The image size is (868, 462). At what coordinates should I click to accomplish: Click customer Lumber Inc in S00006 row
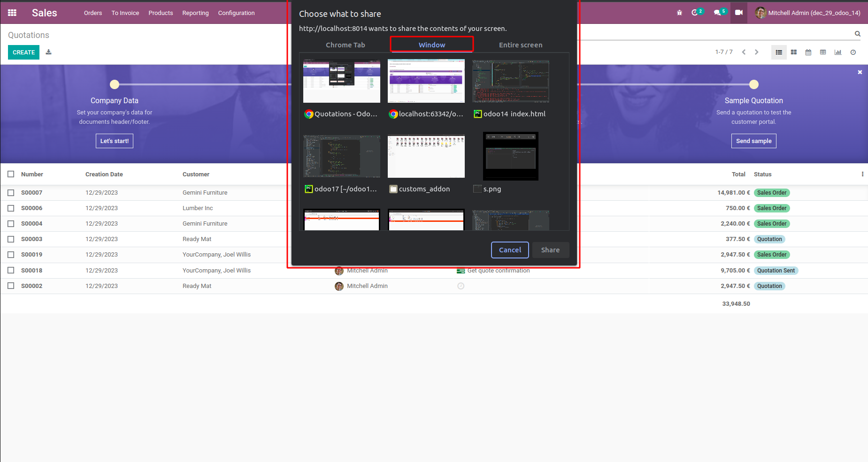pyautogui.click(x=198, y=208)
